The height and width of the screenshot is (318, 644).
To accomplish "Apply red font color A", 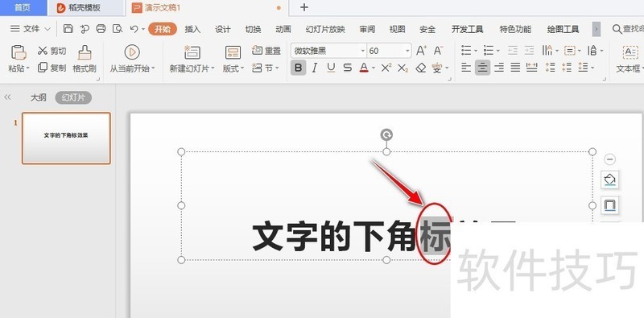I will 364,68.
